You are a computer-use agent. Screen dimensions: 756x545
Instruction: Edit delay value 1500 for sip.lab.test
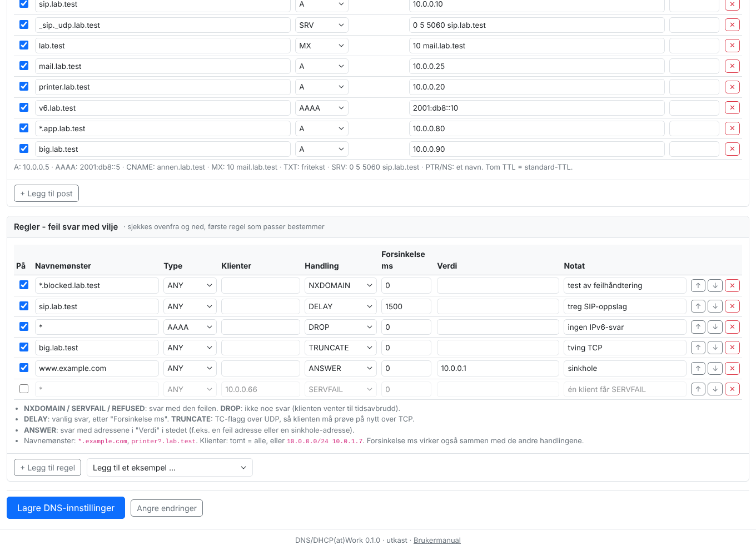(x=406, y=306)
